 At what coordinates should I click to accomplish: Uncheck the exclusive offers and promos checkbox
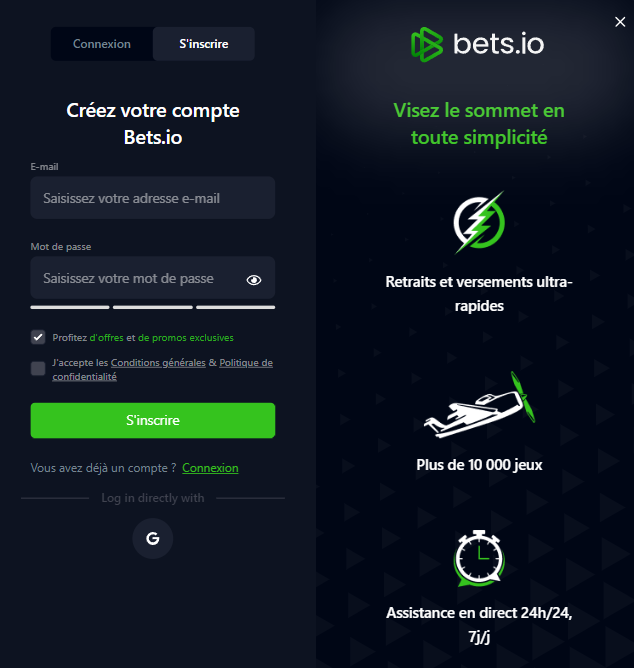[x=38, y=337]
